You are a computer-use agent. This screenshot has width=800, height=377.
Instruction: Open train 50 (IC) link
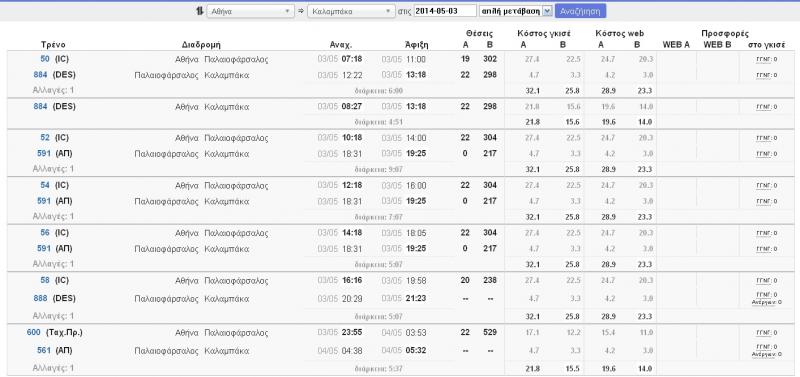pyautogui.click(x=45, y=59)
